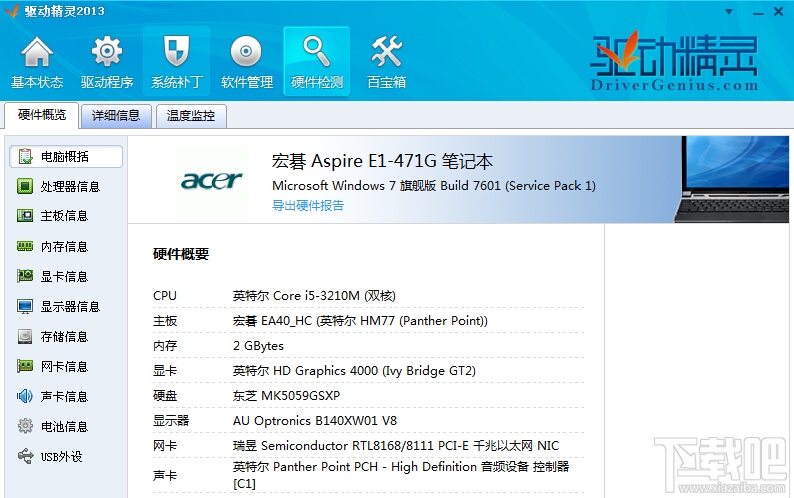
Task: Click the 宏碁 Aspire E1-471G 笔记本 title
Action: tap(382, 161)
